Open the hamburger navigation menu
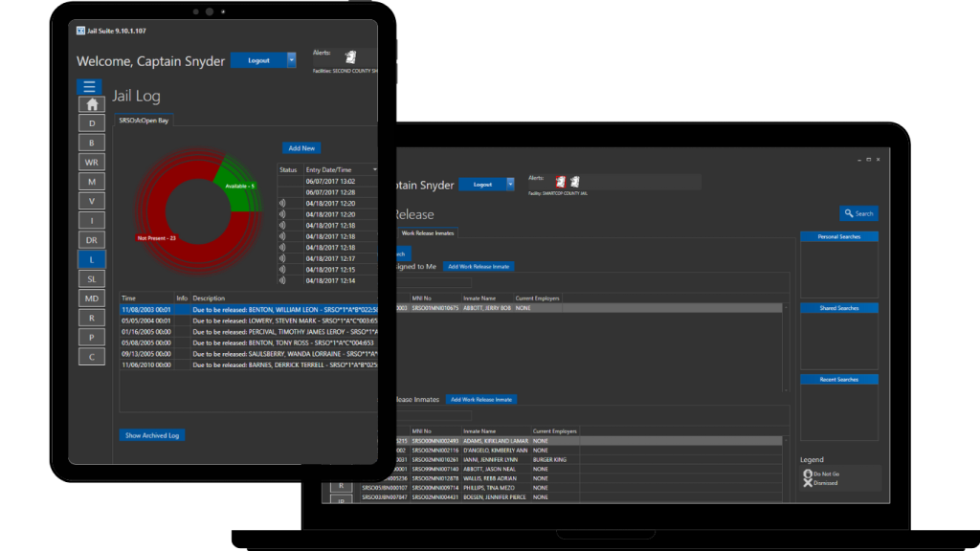980x551 pixels. (89, 86)
